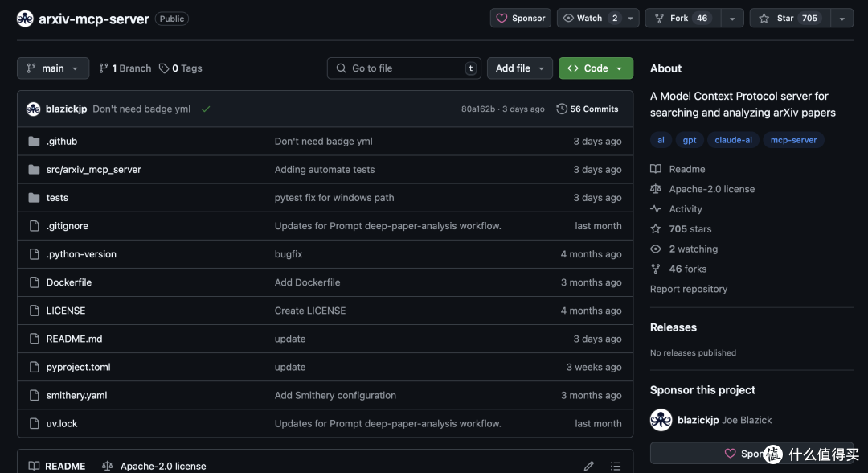This screenshot has width=868, height=473.
Task: Click the 46 forks link in About
Action: tap(687, 269)
